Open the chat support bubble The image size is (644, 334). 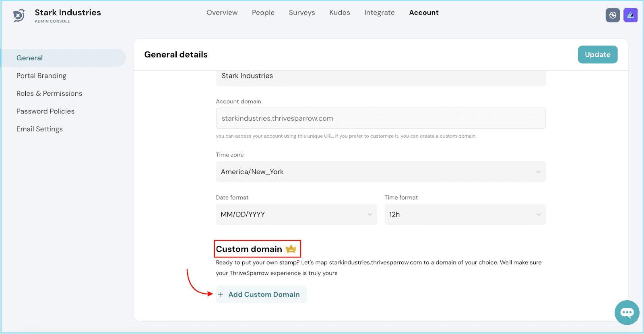click(627, 312)
